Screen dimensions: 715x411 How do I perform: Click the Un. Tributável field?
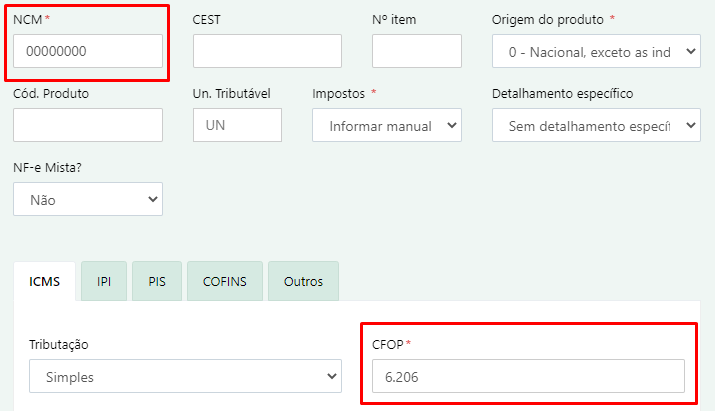(237, 125)
